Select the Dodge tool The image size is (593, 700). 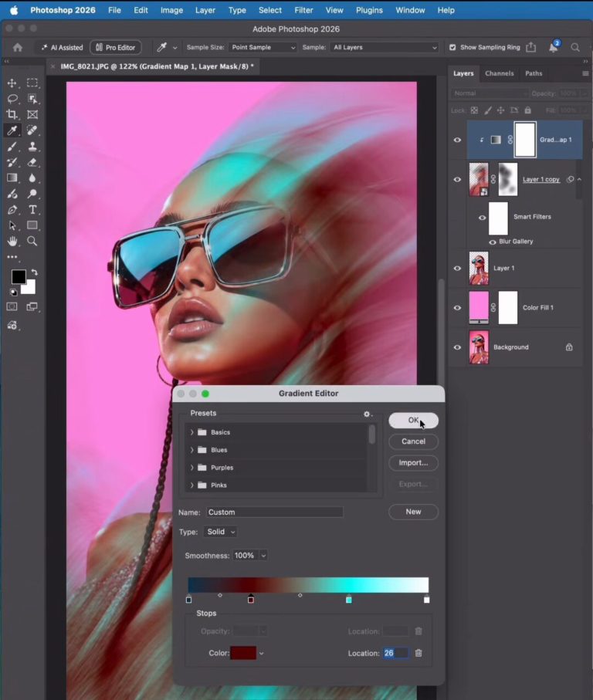(x=32, y=193)
